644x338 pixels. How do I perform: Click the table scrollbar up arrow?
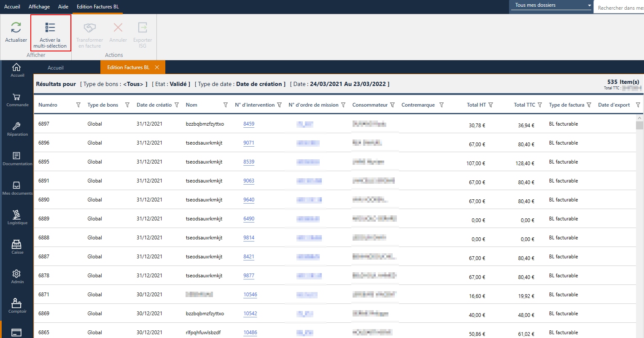639,118
